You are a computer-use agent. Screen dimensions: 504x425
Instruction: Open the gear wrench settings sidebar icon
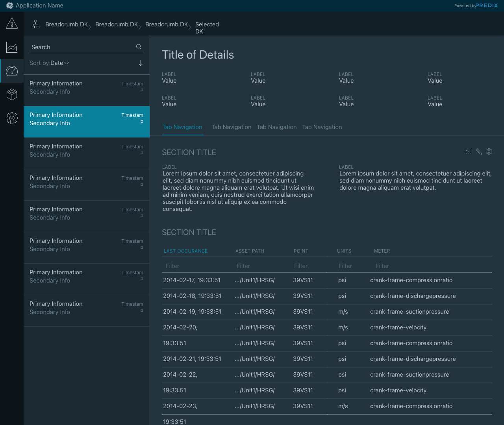12,118
